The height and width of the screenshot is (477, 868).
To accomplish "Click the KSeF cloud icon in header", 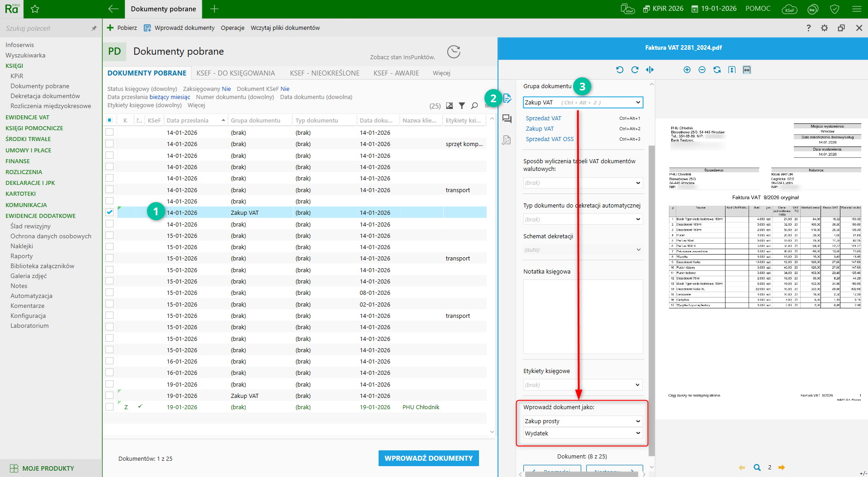I will [789, 9].
